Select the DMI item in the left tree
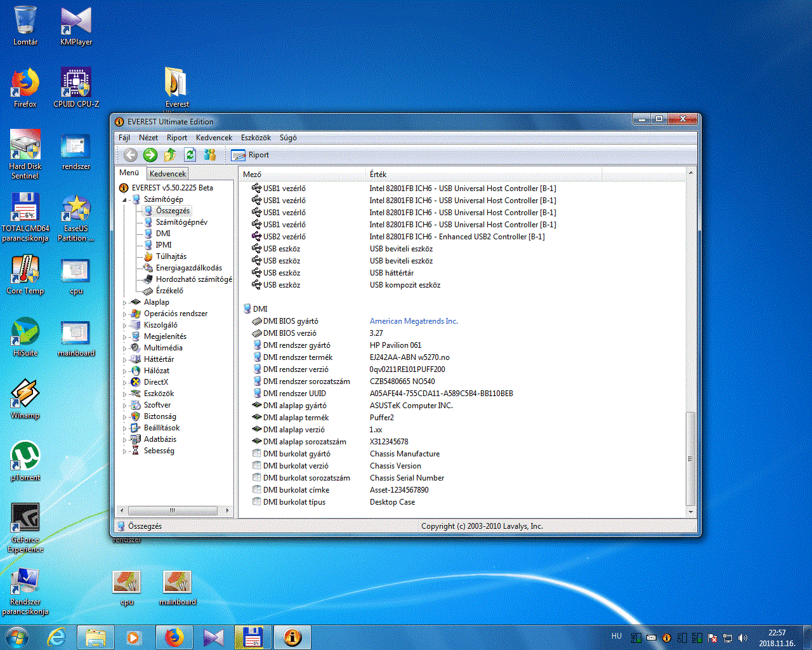The width and height of the screenshot is (812, 650). 163,234
